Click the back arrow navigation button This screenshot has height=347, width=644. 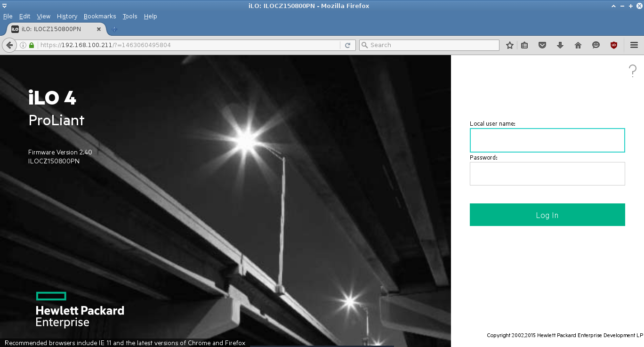(x=9, y=45)
